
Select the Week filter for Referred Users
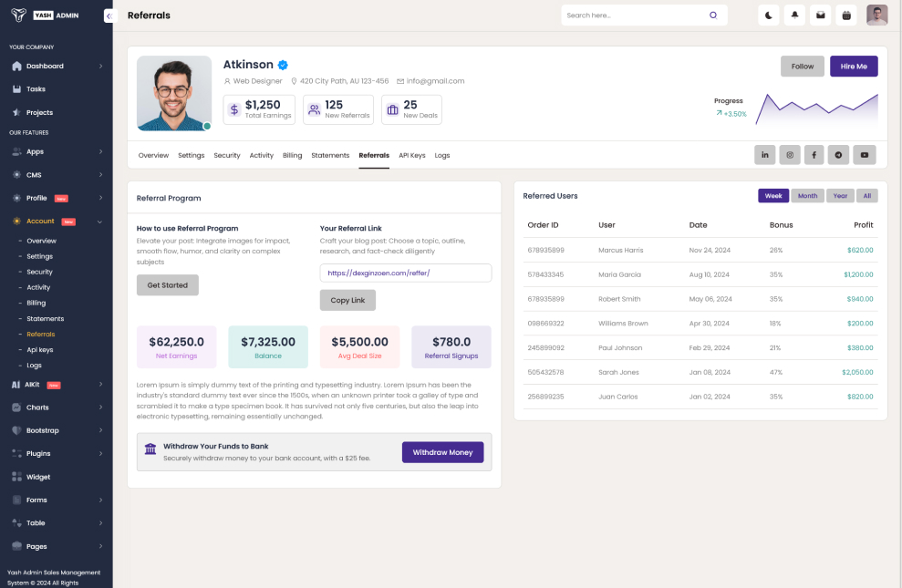(773, 196)
